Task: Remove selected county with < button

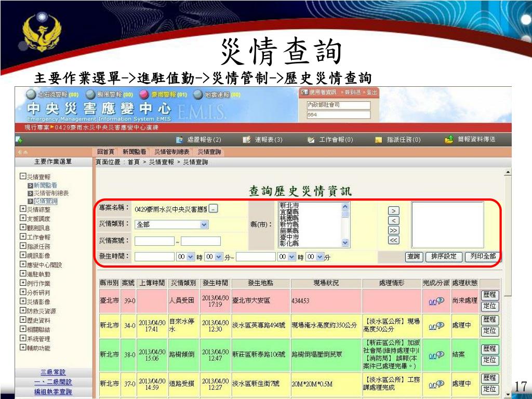Action: (394, 220)
